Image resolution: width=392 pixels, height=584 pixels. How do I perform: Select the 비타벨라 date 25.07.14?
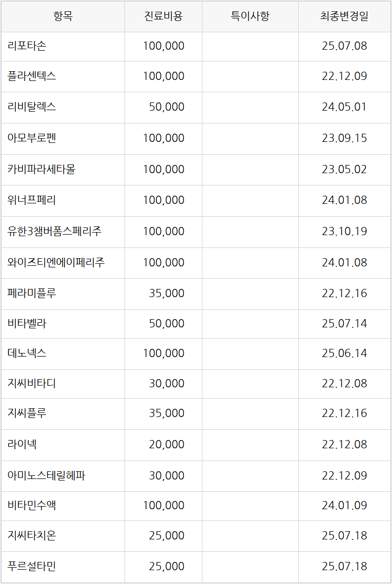(x=344, y=324)
